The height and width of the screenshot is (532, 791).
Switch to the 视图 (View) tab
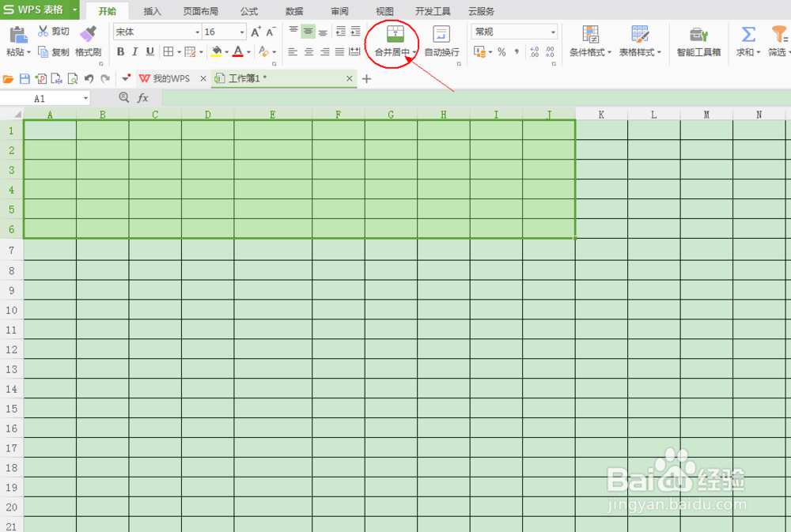pos(384,11)
